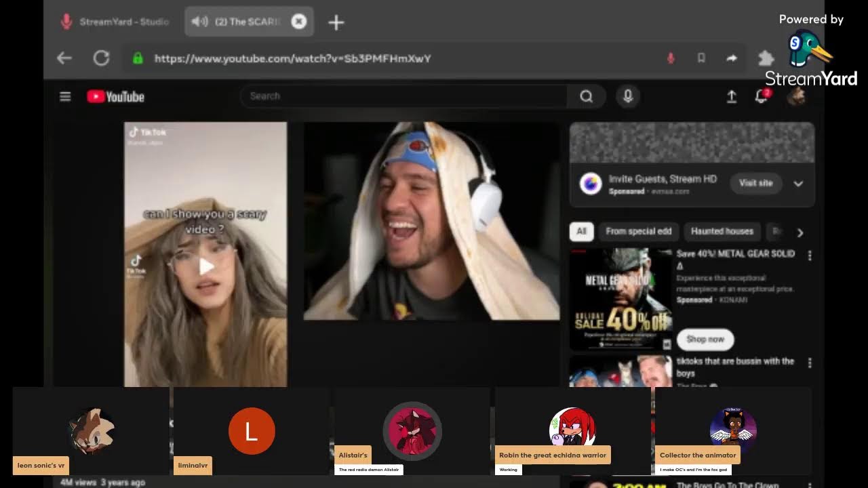Click the 'leon sonic's vr' name label
Screen dimensions: 868x488
point(41,466)
